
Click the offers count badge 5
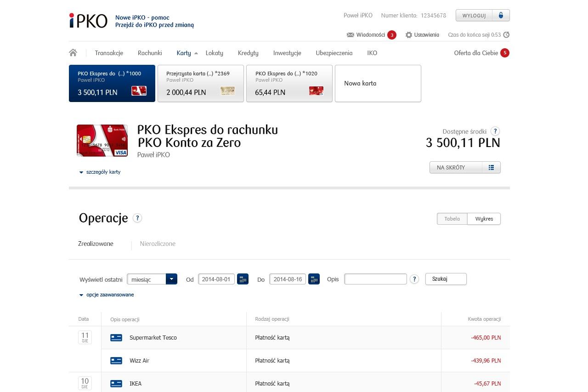pos(505,53)
